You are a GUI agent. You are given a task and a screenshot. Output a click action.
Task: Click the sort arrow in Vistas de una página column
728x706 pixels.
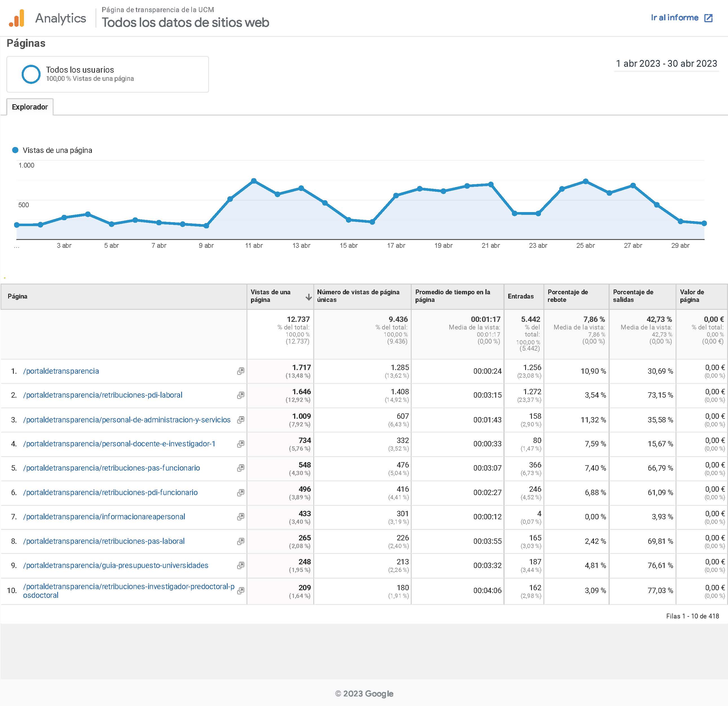coord(308,297)
